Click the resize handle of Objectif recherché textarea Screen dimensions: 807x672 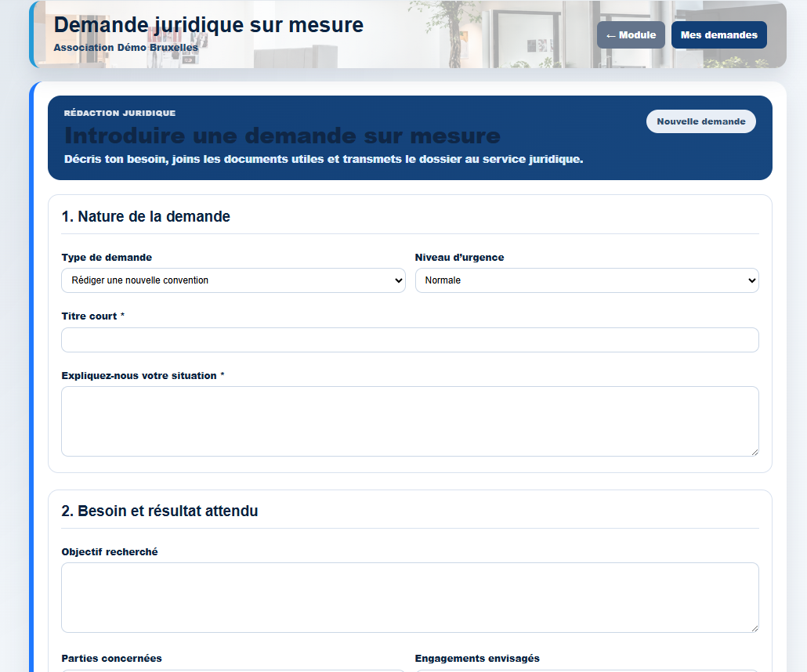tap(755, 628)
